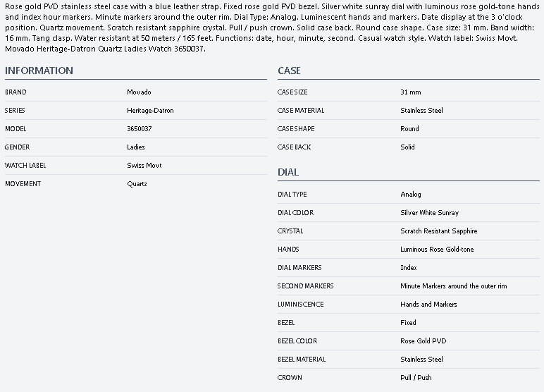Click the CASE section heading

tap(289, 71)
